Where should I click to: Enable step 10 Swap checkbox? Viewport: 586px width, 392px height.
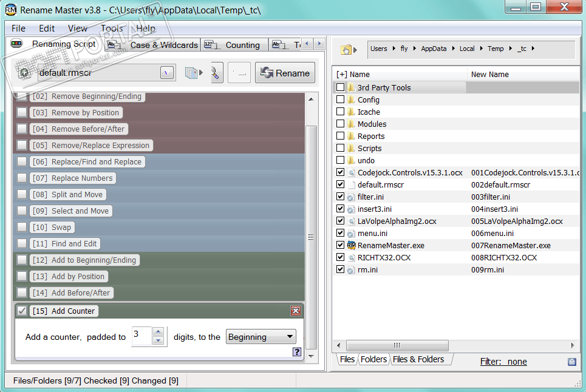[22, 227]
